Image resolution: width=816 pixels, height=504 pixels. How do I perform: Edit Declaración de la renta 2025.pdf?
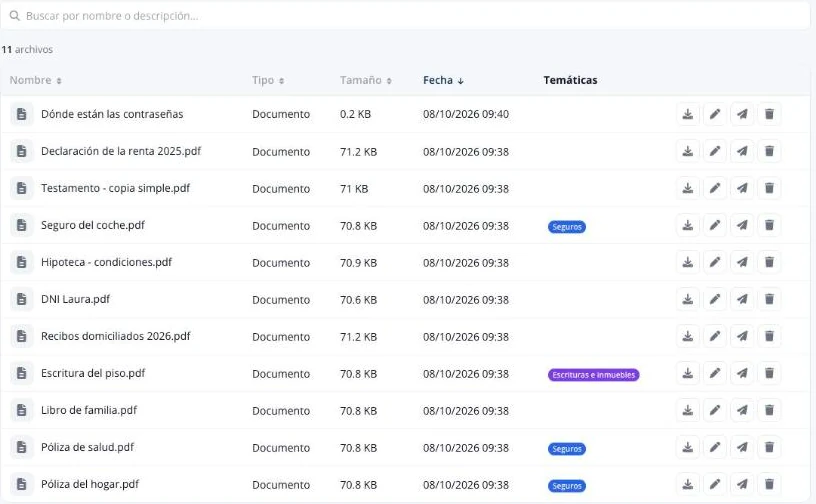coord(715,151)
